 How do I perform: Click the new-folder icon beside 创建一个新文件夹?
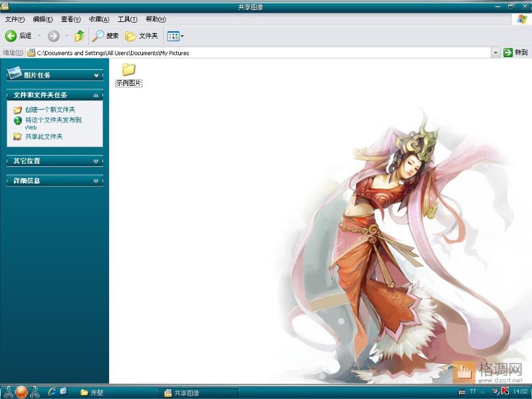pos(18,110)
